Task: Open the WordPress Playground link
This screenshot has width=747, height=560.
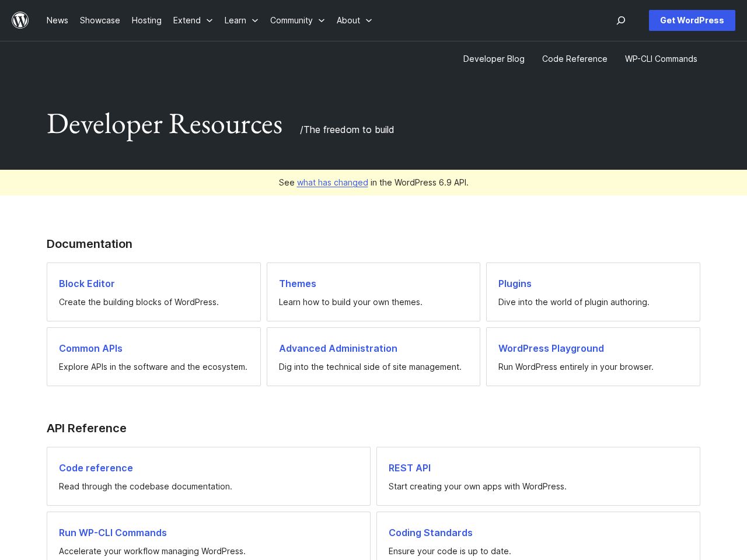Action: (551, 348)
